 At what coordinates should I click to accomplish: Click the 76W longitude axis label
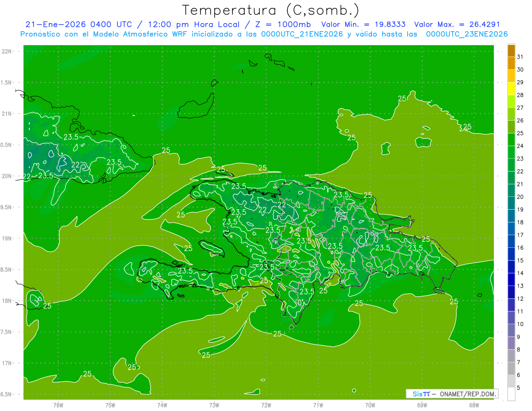point(58,405)
